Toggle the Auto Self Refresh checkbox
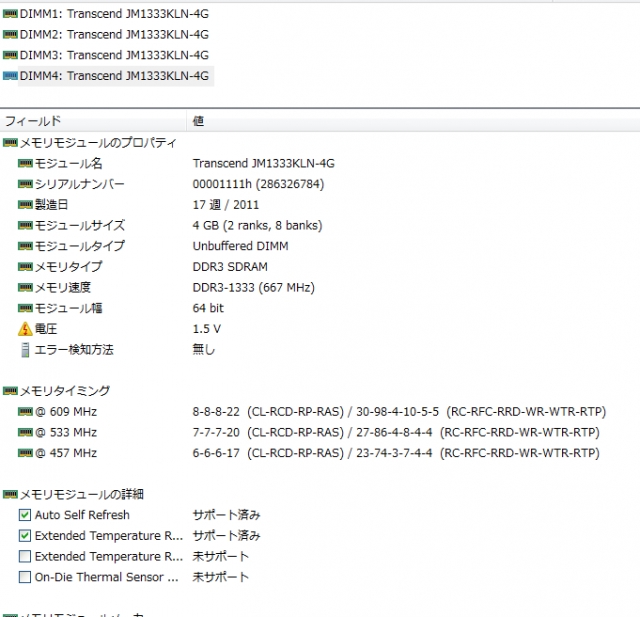The height and width of the screenshot is (617, 640). click(x=25, y=515)
